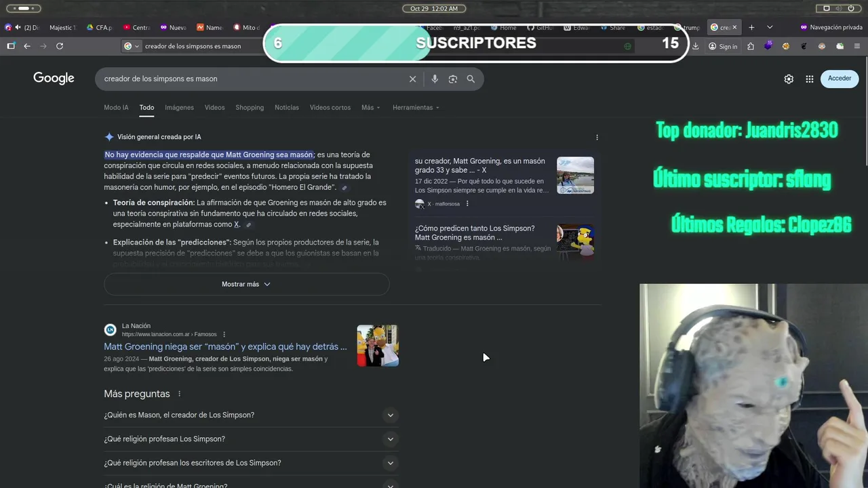Image resolution: width=868 pixels, height=488 pixels.
Task: List all tabs dropdown arrow
Action: pyautogui.click(x=770, y=27)
